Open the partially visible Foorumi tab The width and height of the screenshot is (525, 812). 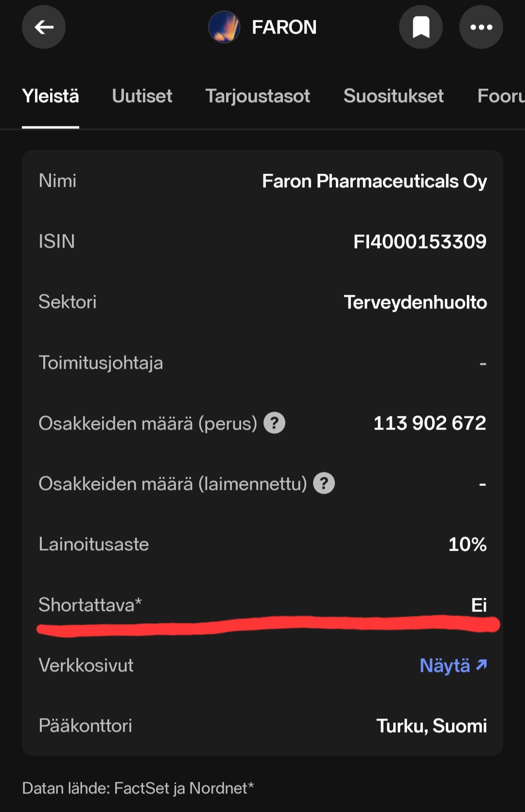click(x=501, y=96)
